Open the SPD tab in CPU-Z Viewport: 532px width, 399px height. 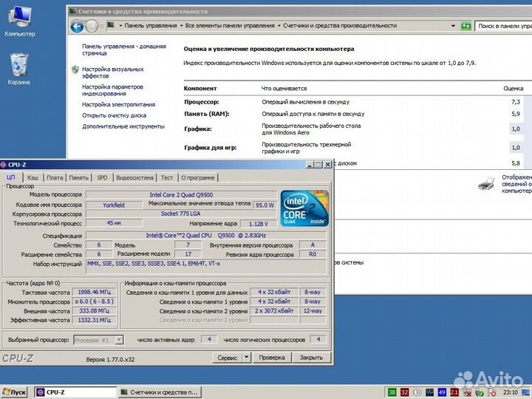(102, 177)
